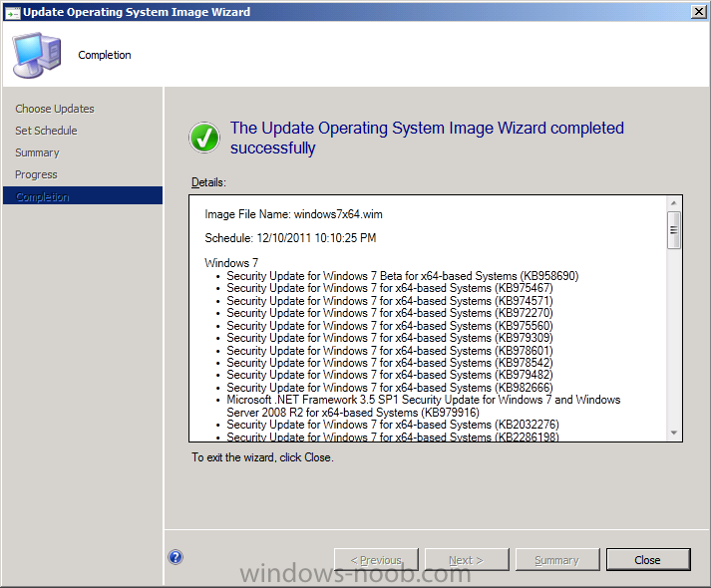The image size is (711, 588).
Task: Click the KB975467 update entry
Action: point(390,288)
